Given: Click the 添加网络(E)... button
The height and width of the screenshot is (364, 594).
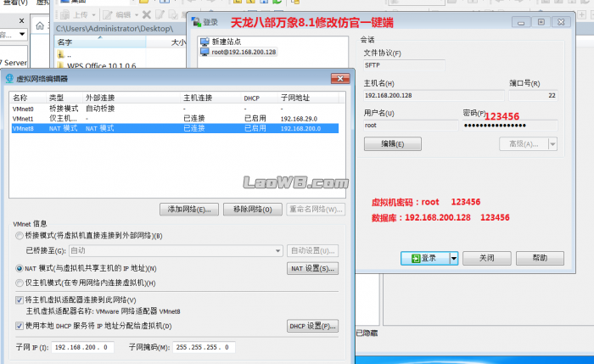Looking at the screenshot, I should (189, 210).
